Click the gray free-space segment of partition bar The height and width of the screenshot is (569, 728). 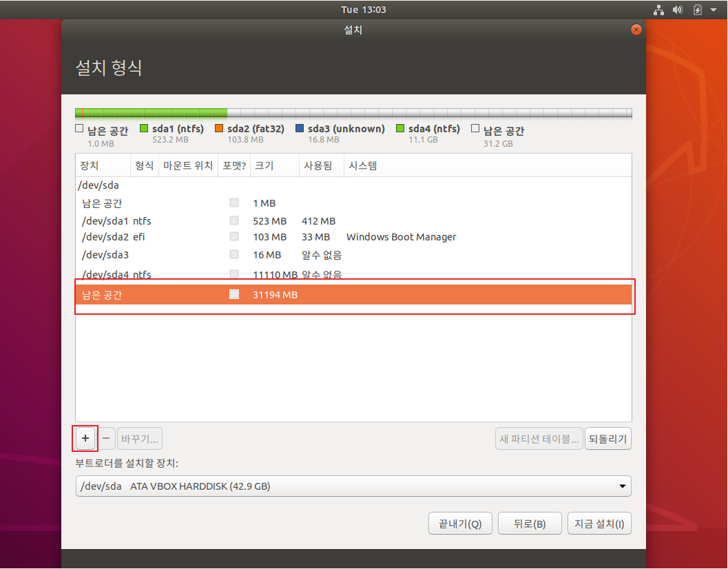430,113
